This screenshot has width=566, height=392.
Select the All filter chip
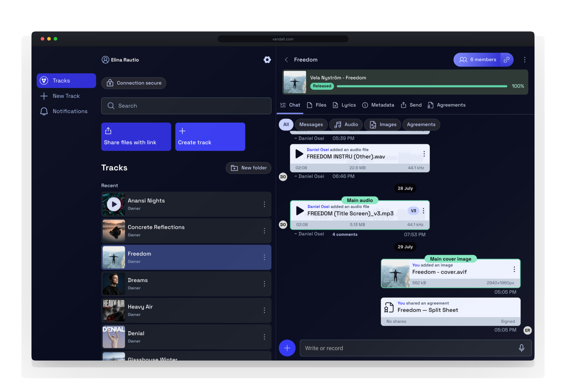pyautogui.click(x=286, y=124)
